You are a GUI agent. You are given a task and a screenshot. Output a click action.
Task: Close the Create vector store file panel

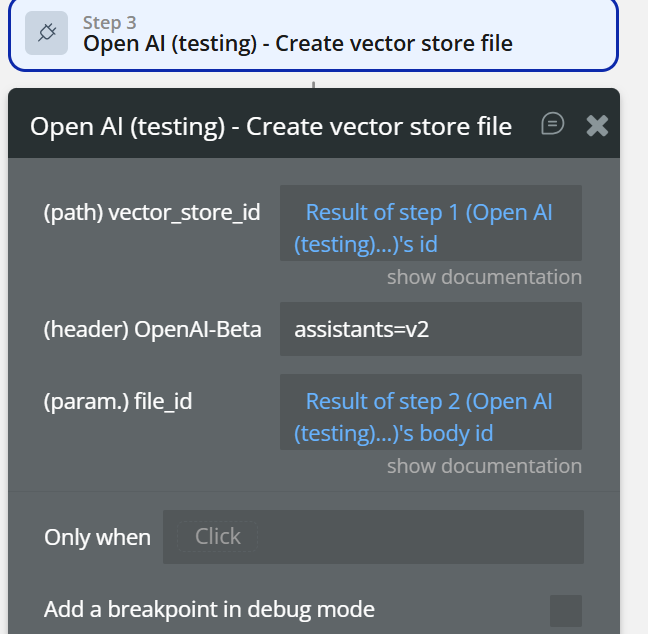click(597, 125)
